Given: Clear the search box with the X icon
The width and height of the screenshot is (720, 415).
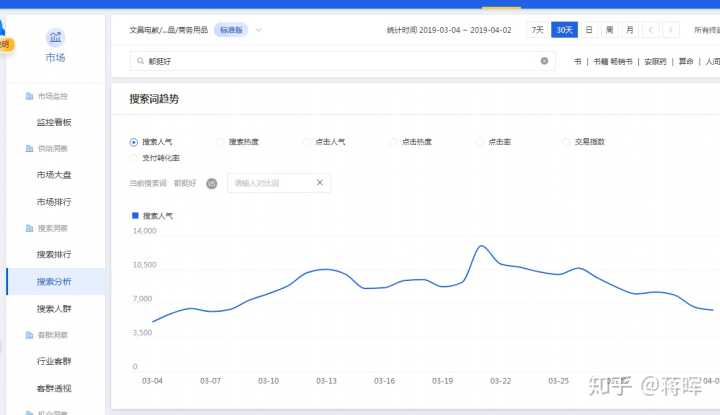Looking at the screenshot, I should click(x=544, y=61).
